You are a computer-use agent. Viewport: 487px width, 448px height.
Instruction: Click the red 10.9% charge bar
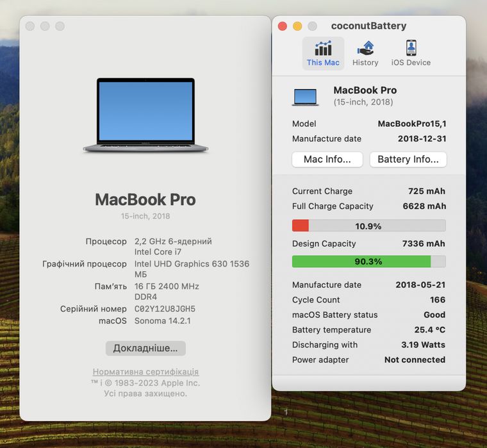click(x=368, y=226)
